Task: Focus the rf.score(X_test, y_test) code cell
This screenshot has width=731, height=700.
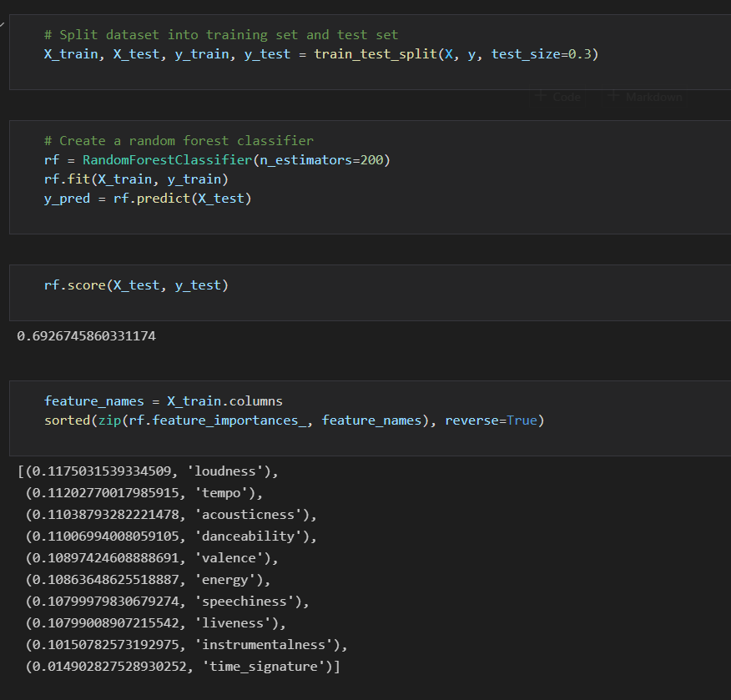Action: [371, 293]
